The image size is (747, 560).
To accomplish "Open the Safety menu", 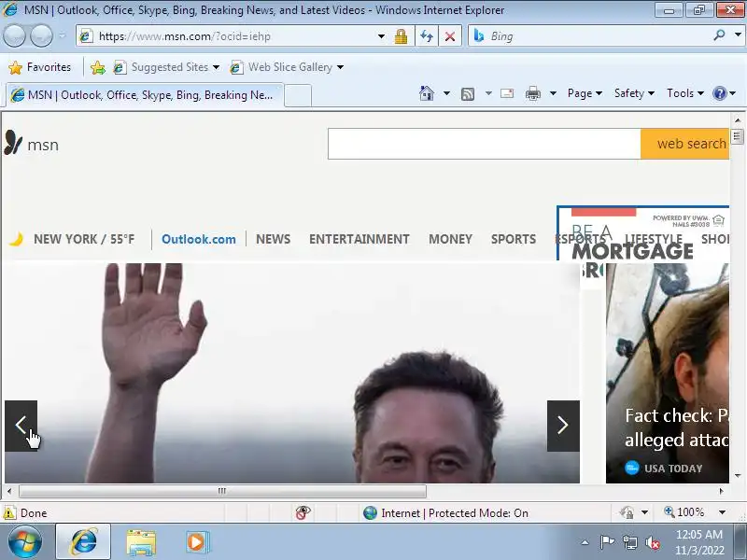I will (x=634, y=93).
